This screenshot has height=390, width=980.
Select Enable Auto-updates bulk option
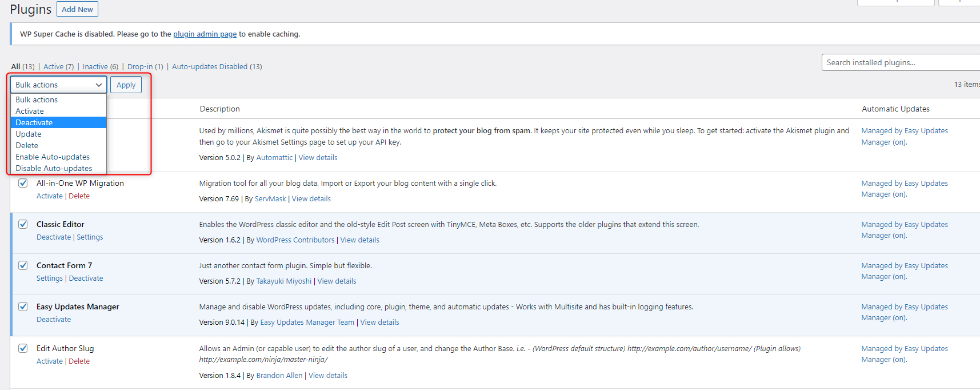(x=58, y=157)
